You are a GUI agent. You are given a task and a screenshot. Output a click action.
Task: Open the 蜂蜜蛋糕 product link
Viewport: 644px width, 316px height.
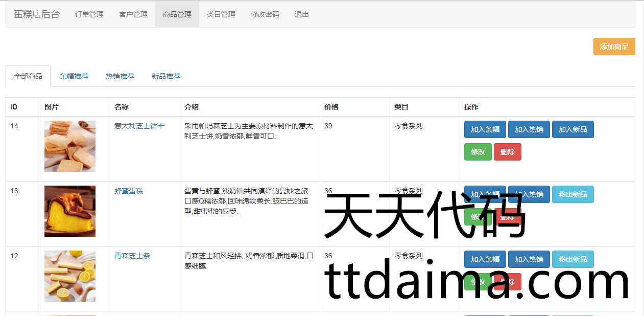[129, 191]
